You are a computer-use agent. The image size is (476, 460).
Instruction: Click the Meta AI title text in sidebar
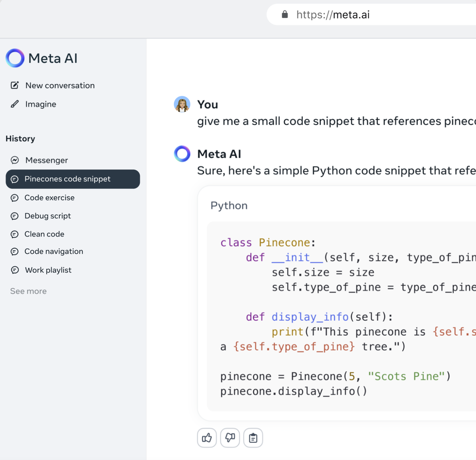pos(53,58)
